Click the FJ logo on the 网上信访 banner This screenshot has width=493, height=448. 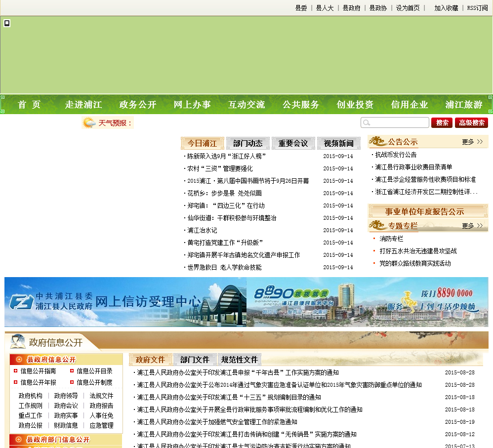click(x=21, y=302)
